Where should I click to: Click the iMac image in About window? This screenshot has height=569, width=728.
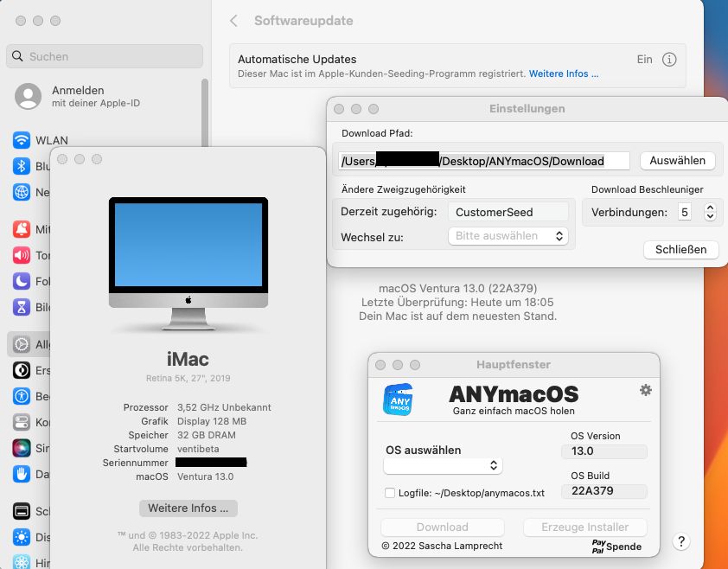coord(188,264)
